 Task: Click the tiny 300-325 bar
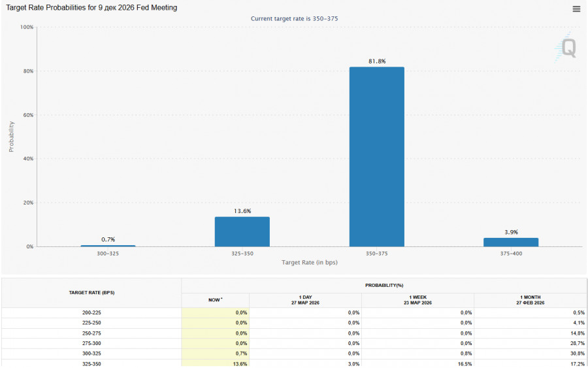point(108,246)
